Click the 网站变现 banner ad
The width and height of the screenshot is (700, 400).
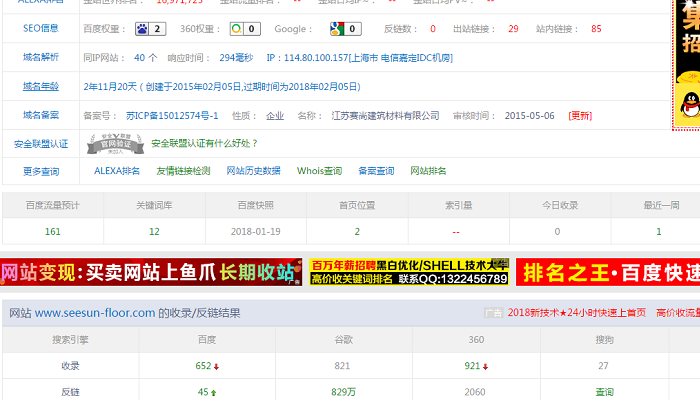(151, 272)
